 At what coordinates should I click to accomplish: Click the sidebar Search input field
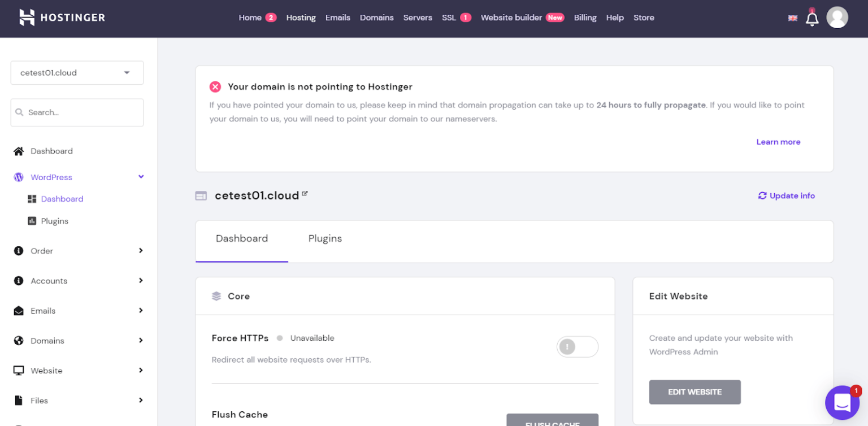point(77,112)
